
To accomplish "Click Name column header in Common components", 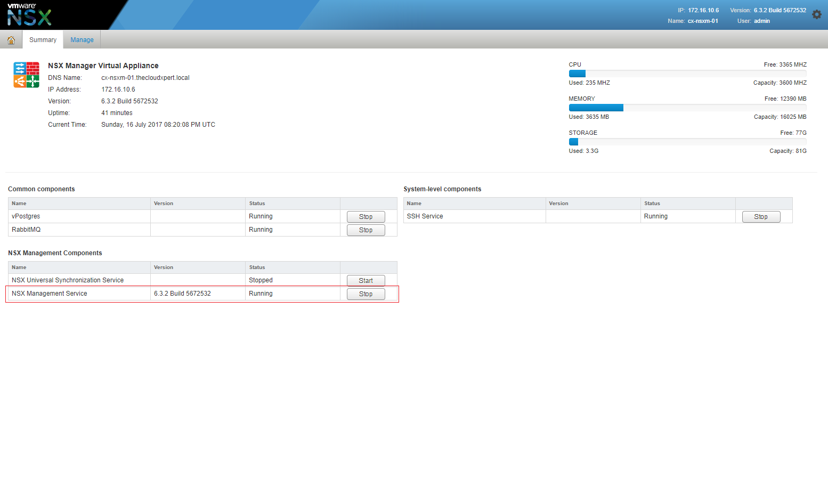I will click(x=19, y=204).
